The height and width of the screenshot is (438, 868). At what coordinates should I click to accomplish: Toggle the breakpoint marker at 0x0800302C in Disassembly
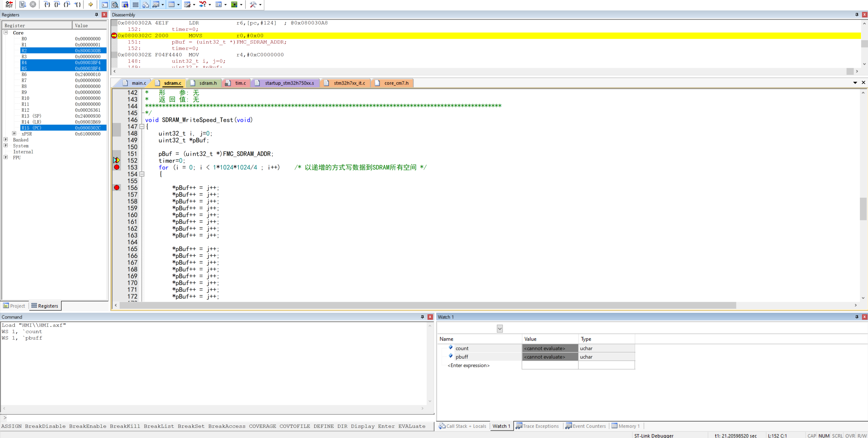[114, 36]
